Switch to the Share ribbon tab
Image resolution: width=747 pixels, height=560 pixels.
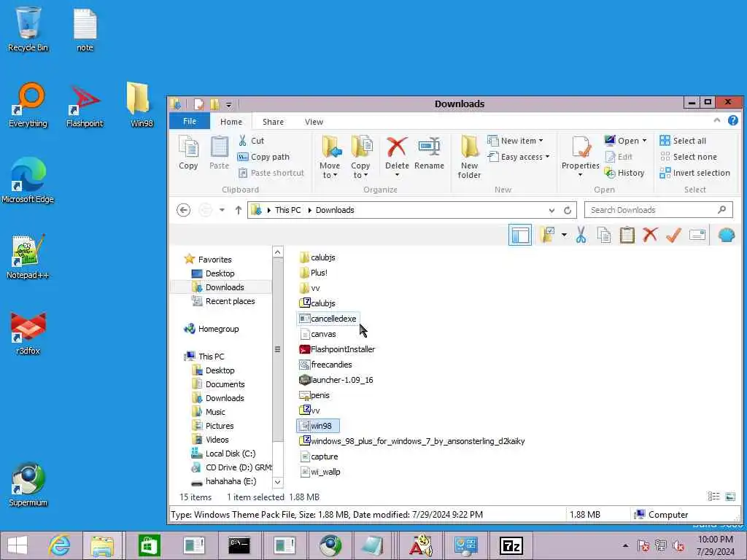pos(273,122)
